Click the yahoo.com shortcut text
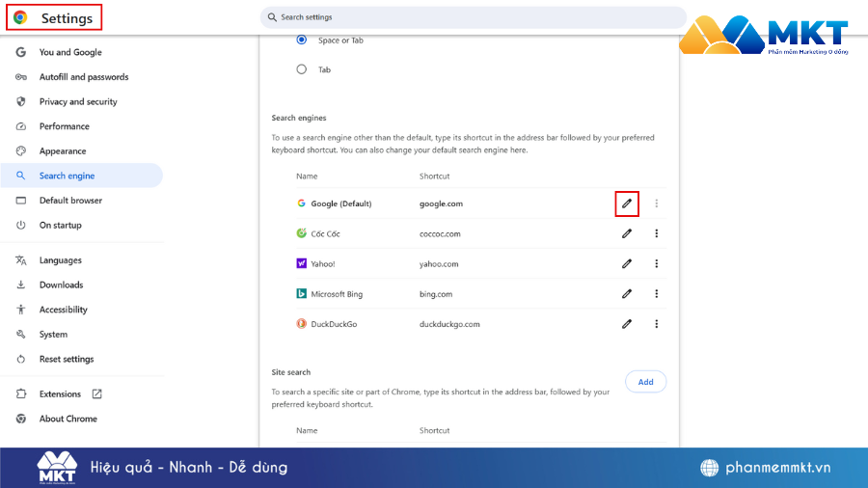This screenshot has width=868, height=488. click(x=439, y=264)
